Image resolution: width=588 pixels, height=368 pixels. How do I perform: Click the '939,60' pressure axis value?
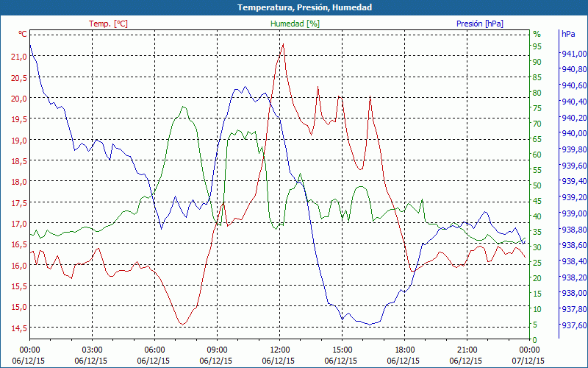point(574,166)
